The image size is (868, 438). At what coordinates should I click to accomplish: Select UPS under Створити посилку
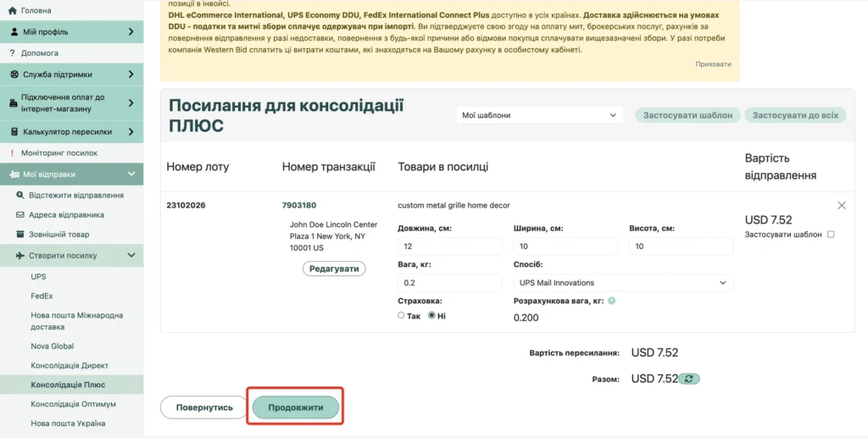(38, 276)
